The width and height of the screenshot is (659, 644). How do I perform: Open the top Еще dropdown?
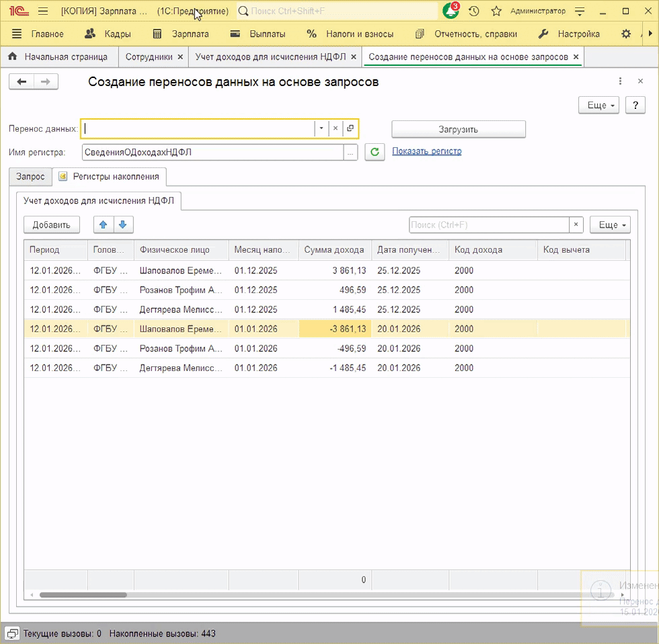599,106
